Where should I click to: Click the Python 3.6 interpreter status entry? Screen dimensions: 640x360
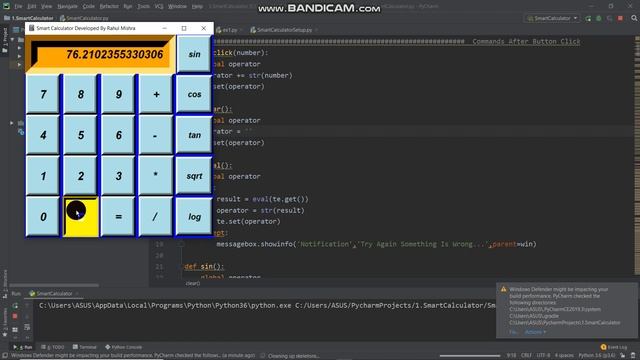pos(597,356)
